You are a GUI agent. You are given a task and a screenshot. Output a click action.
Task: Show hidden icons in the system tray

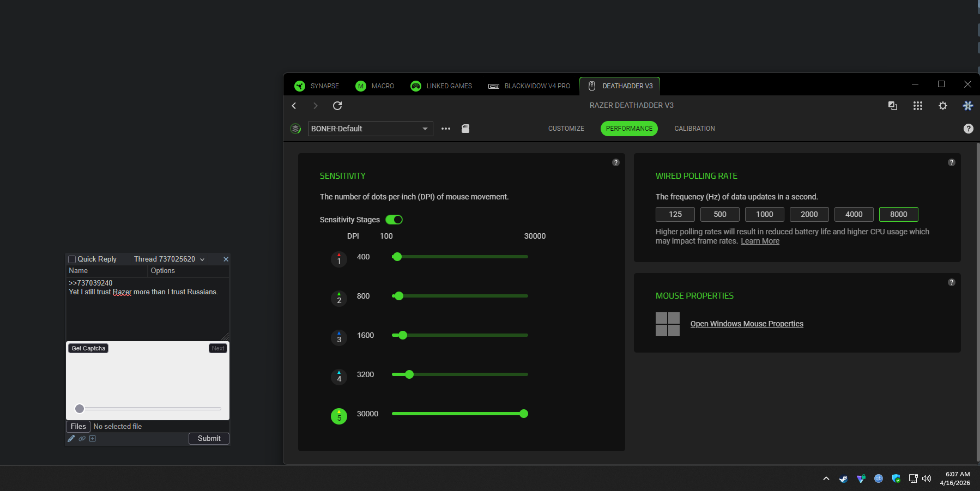pos(826,478)
